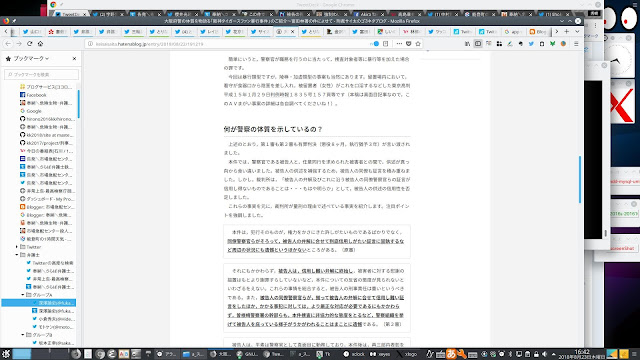Open the list-all-tabs dropdown arrow
The height and width of the screenshot is (360, 640).
pyautogui.click(x=577, y=31)
